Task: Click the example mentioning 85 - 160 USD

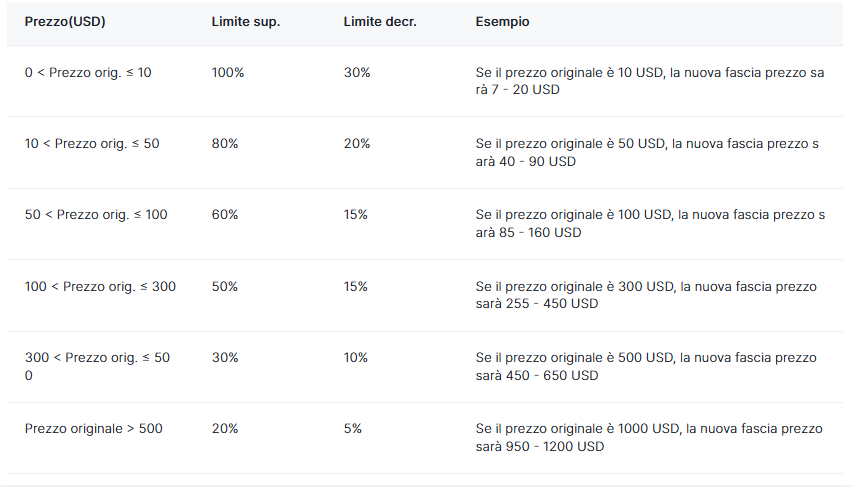Action: coord(650,224)
